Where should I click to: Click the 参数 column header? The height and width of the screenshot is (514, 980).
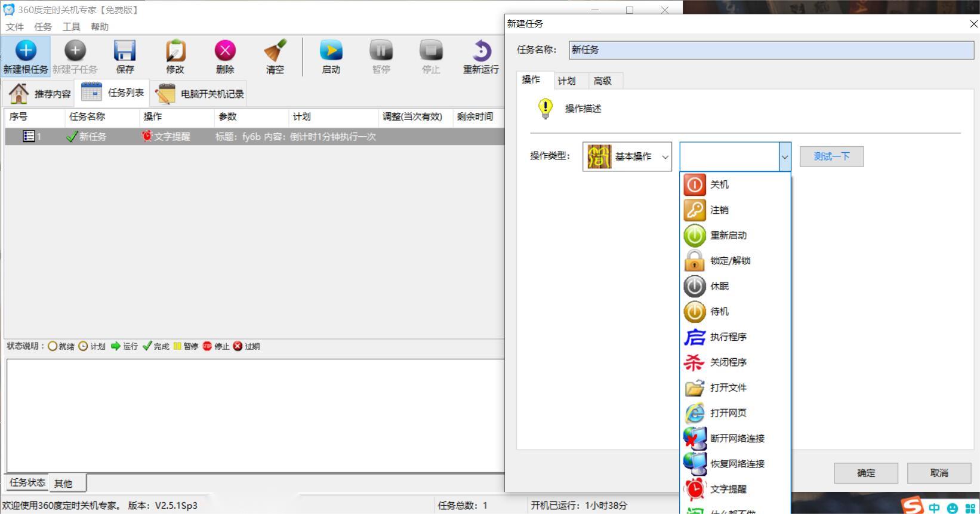coord(251,117)
